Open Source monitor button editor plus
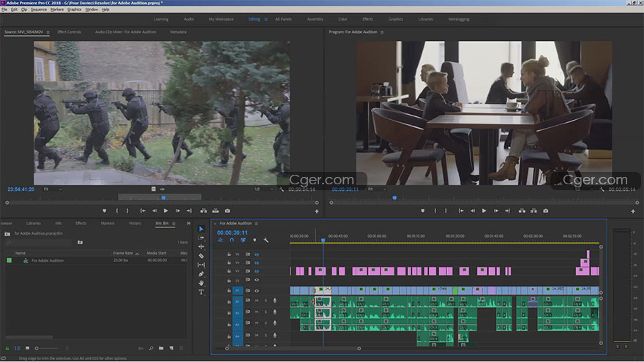 tap(317, 211)
